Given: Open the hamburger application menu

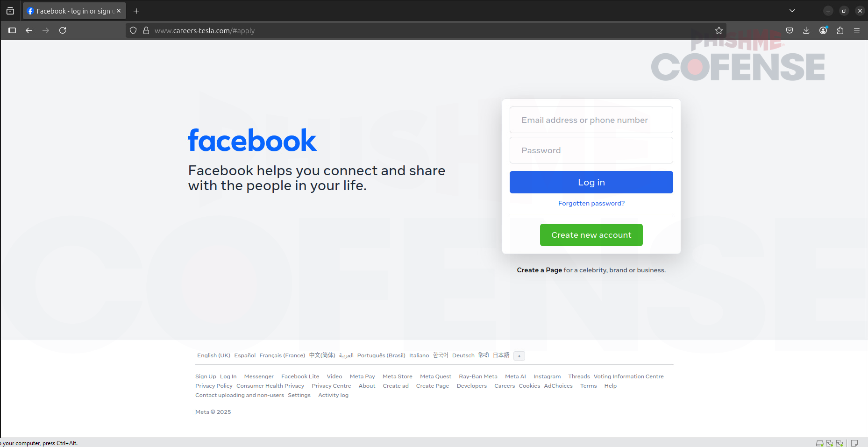Looking at the screenshot, I should 857,30.
